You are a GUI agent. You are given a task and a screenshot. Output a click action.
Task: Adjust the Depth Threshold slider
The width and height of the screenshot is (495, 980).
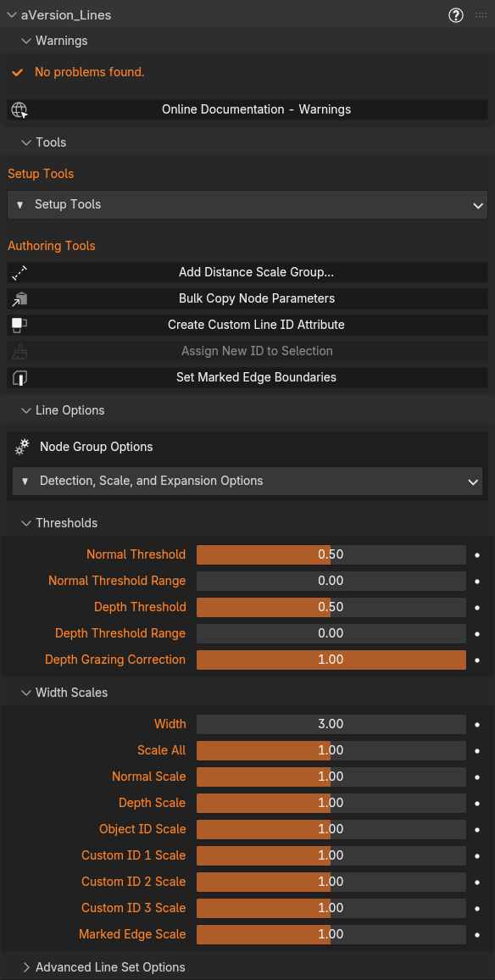(x=331, y=607)
